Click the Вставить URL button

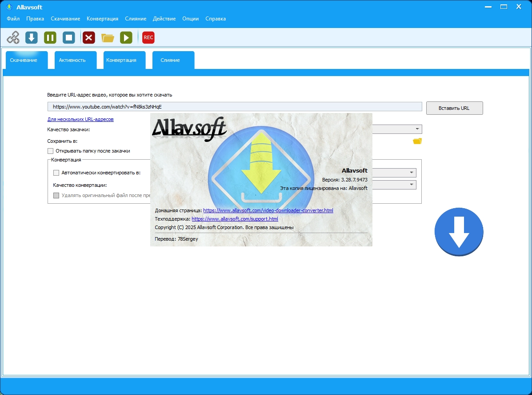coord(454,108)
